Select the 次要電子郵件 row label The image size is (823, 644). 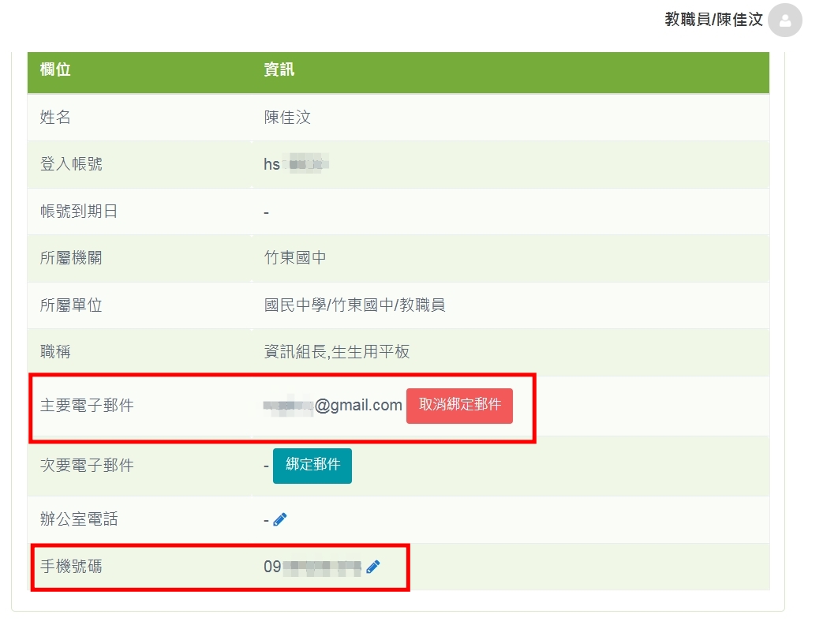(87, 466)
